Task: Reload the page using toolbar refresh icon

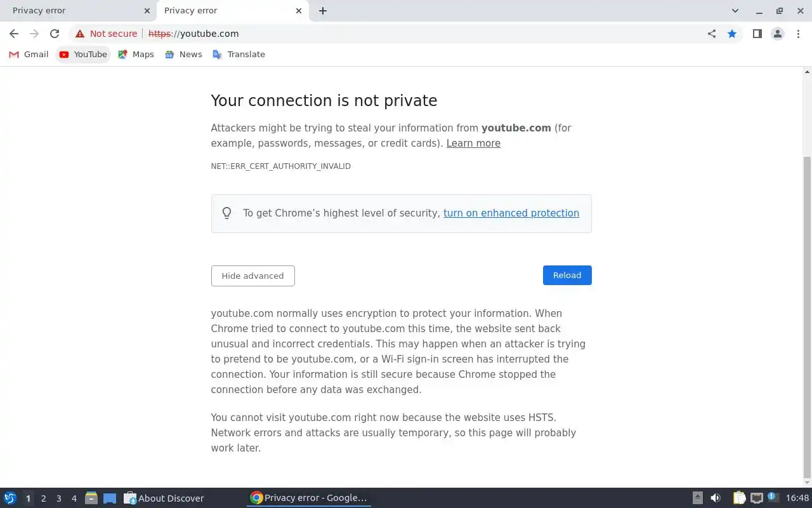Action: tap(55, 34)
